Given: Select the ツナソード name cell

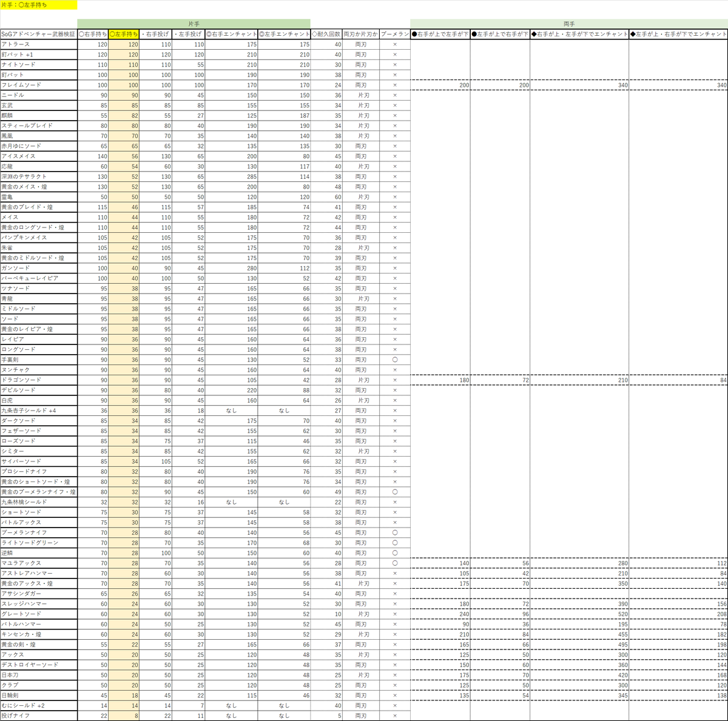Looking at the screenshot, I should [39, 289].
